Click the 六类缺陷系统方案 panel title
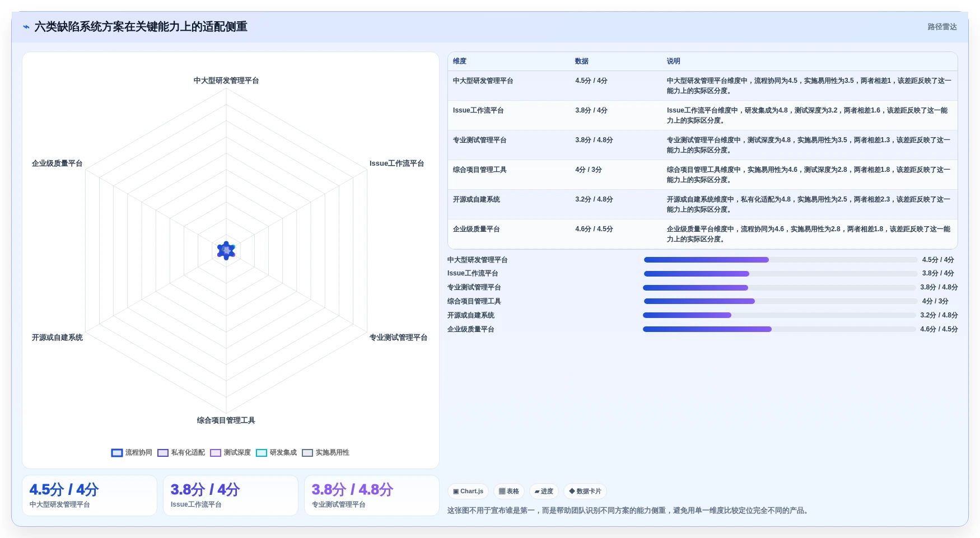 (141, 27)
